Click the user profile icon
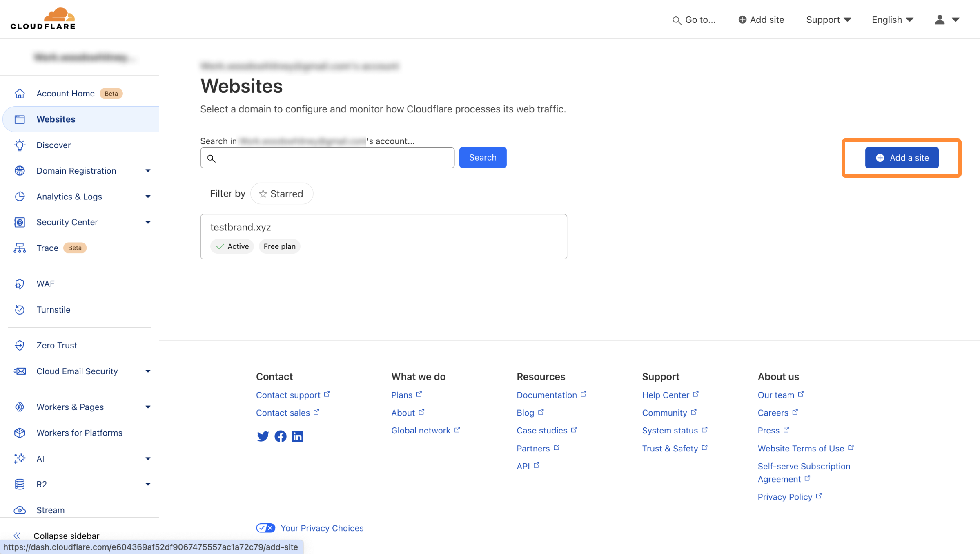Viewport: 980px width, 554px height. 940,20
